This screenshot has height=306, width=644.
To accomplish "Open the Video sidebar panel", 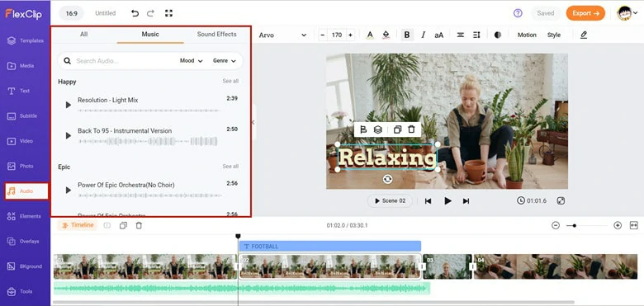I will point(20,141).
